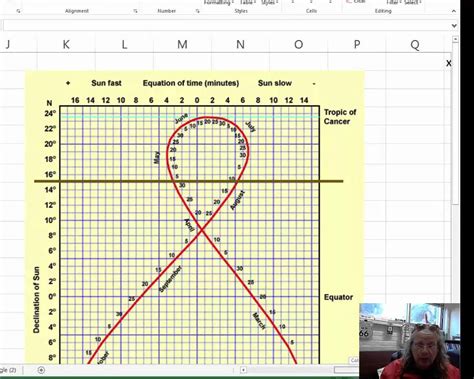
Task: Click inside the formula bar field
Action: (x=227, y=26)
